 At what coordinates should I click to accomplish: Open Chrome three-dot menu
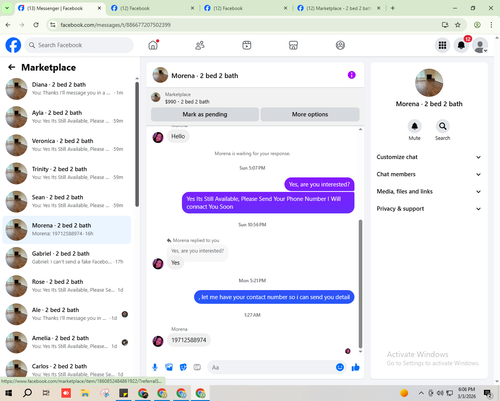point(491,25)
